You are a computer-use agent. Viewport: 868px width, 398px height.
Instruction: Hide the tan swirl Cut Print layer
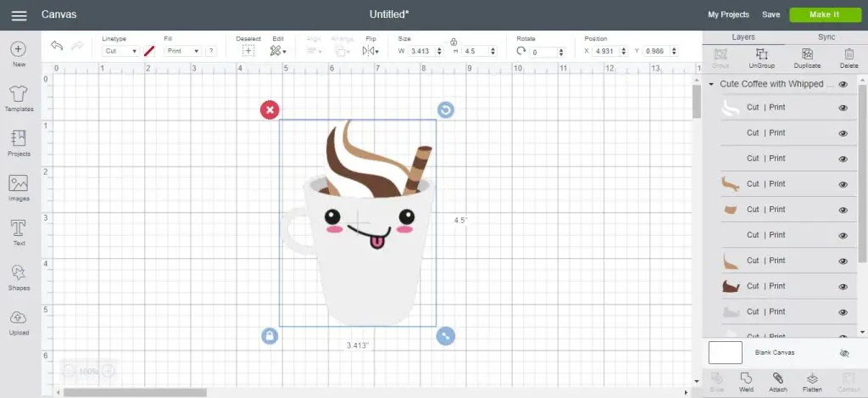click(x=843, y=185)
